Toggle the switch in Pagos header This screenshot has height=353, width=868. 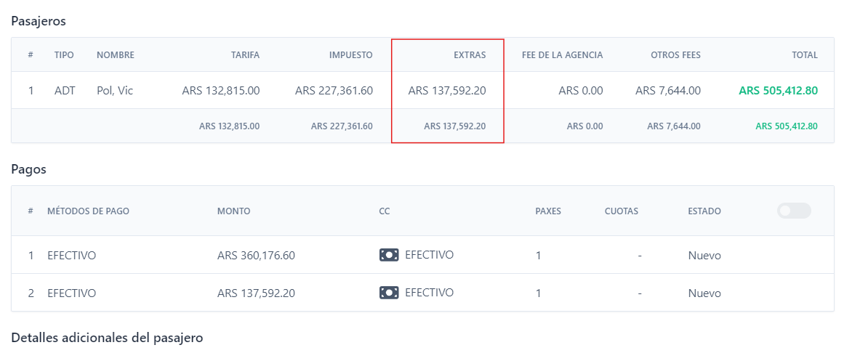(x=794, y=211)
